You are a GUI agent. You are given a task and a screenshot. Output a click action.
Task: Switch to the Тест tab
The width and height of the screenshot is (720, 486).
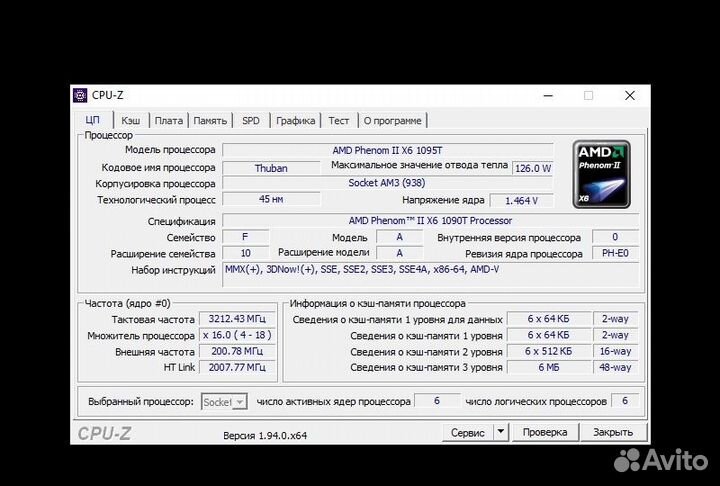tap(339, 121)
